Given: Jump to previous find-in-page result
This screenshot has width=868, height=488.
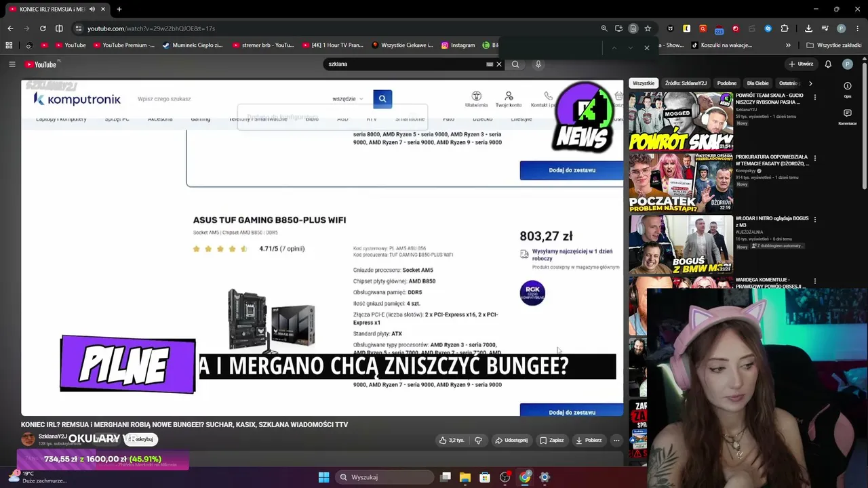Looking at the screenshot, I should (614, 48).
